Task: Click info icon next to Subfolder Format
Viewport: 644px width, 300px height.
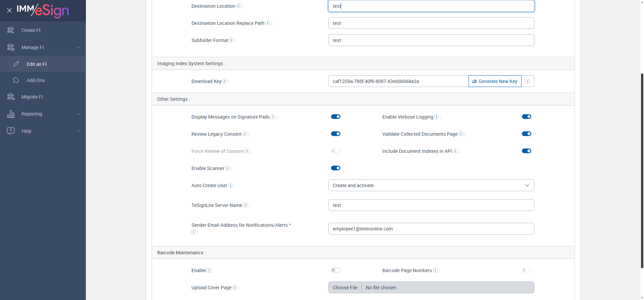Action: (x=231, y=40)
